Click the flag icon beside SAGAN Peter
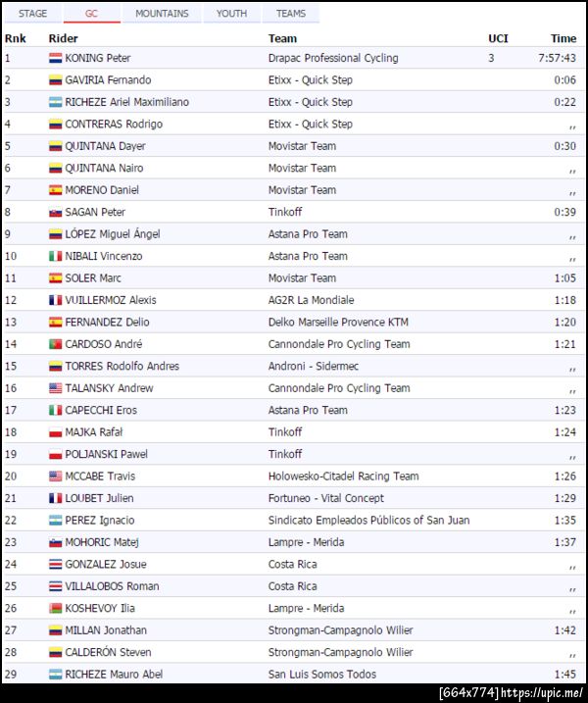Image resolution: width=588 pixels, height=703 pixels. (x=56, y=212)
